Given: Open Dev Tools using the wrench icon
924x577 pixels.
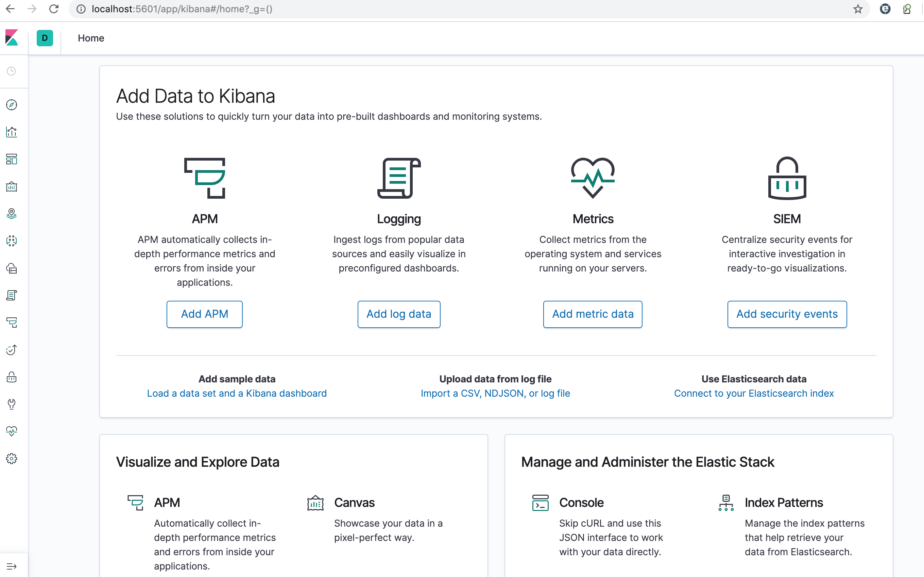Looking at the screenshot, I should point(12,404).
